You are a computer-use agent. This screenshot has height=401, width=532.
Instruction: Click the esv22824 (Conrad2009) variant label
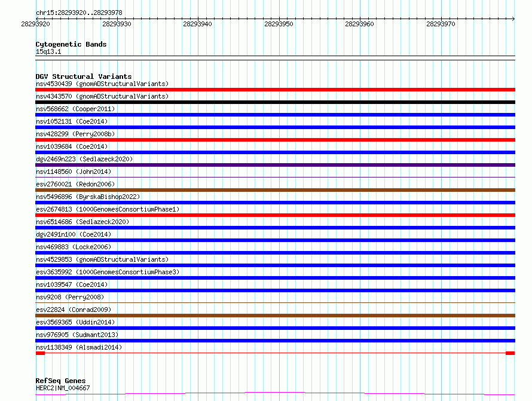pyautogui.click(x=73, y=310)
